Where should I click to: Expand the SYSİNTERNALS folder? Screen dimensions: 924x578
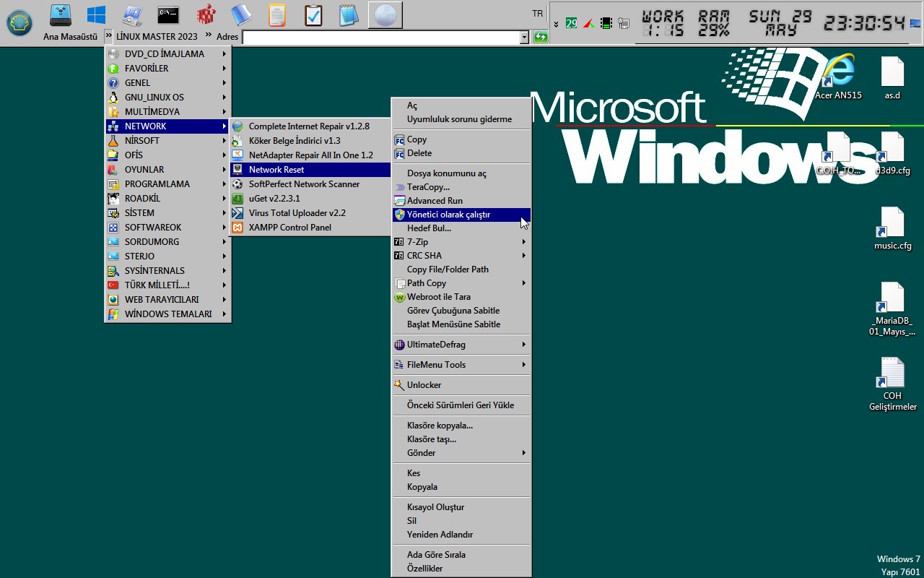(168, 271)
